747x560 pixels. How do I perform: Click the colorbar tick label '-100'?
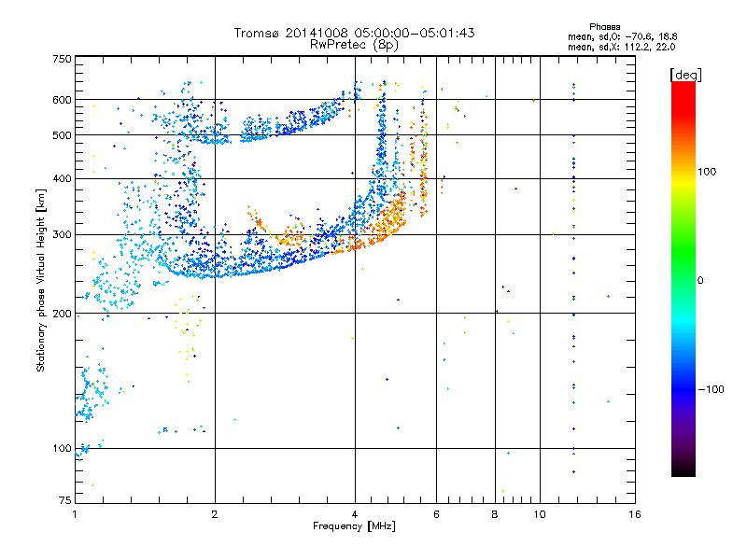711,389
